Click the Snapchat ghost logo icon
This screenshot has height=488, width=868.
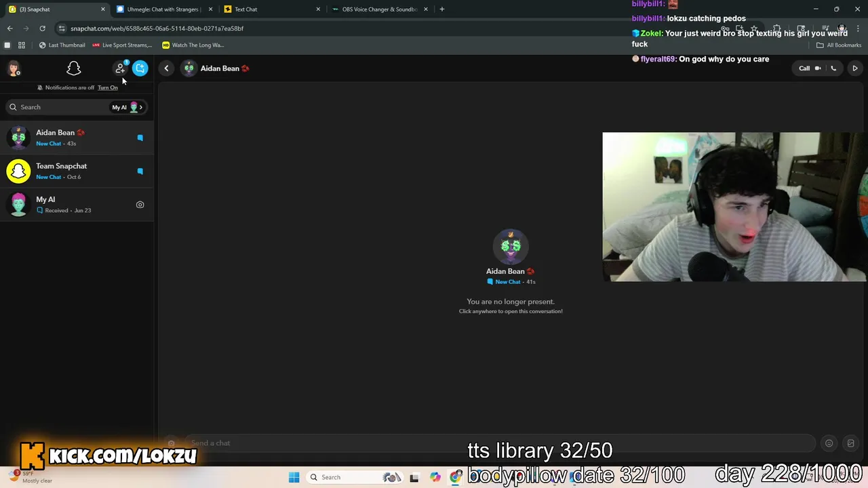74,68
